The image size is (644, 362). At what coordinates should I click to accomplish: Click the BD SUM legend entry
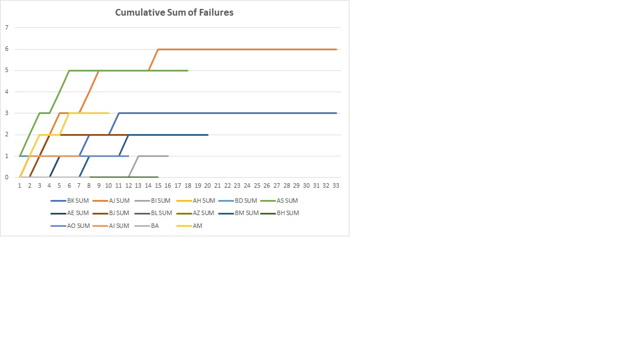click(x=246, y=201)
